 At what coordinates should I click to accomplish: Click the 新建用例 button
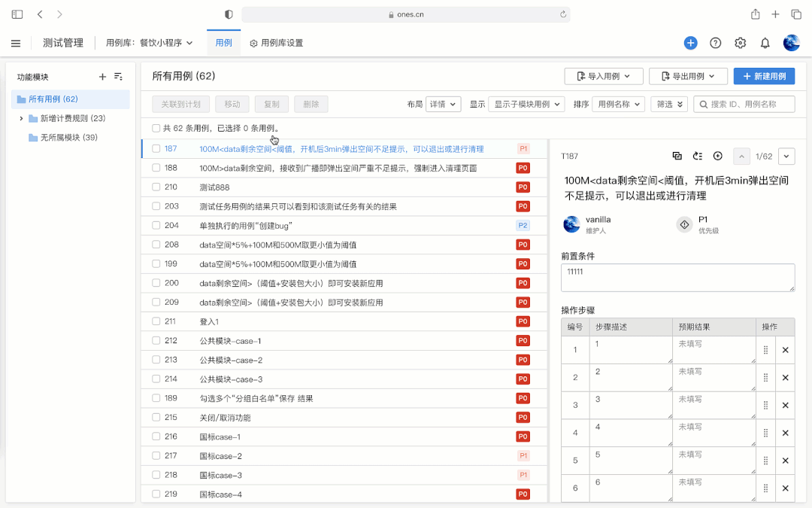pos(765,76)
